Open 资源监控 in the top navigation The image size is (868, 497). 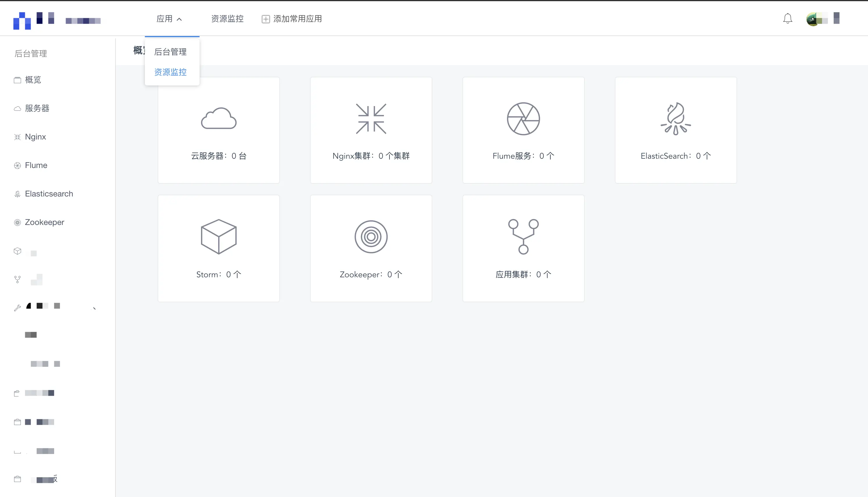coord(227,19)
